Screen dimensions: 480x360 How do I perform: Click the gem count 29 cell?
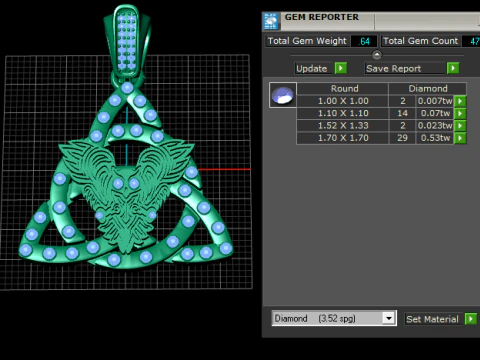(402, 138)
